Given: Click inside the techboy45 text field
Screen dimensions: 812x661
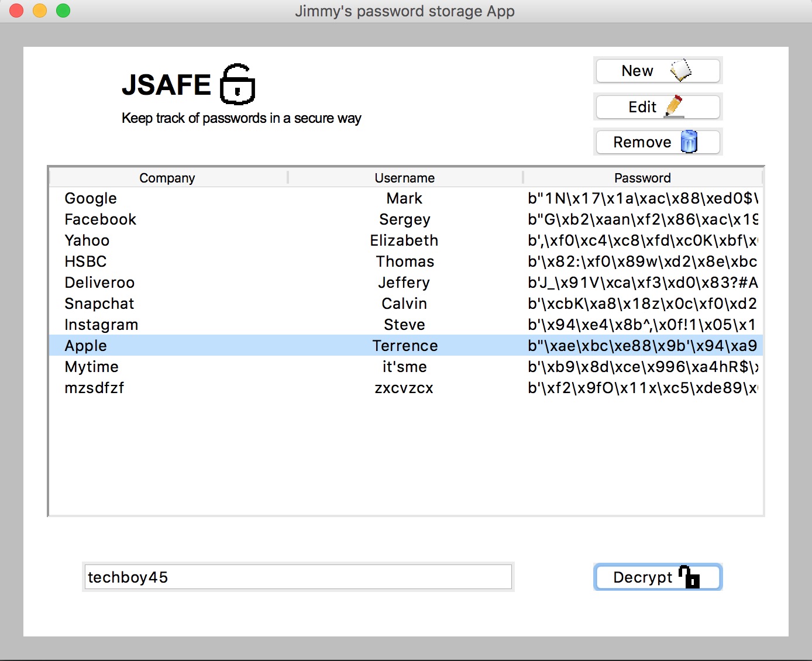Looking at the screenshot, I should pos(298,577).
